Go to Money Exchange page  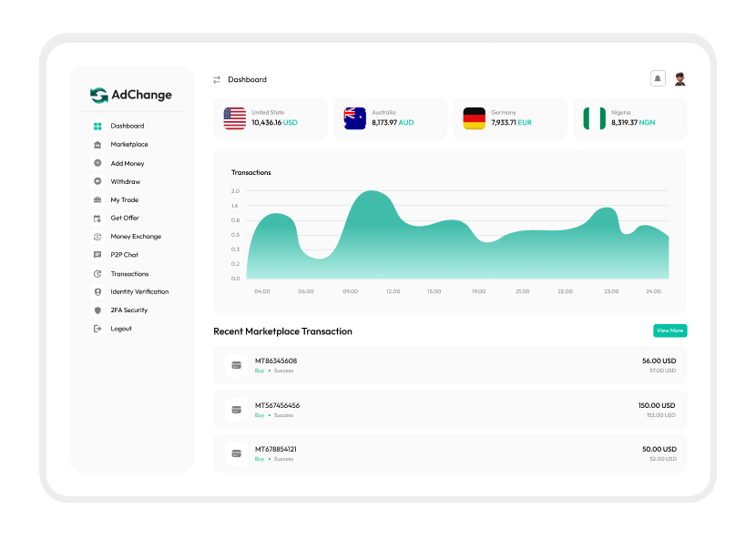click(136, 237)
